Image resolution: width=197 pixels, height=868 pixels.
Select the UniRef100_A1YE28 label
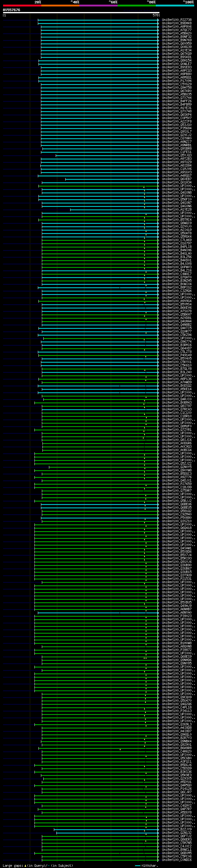176,210
